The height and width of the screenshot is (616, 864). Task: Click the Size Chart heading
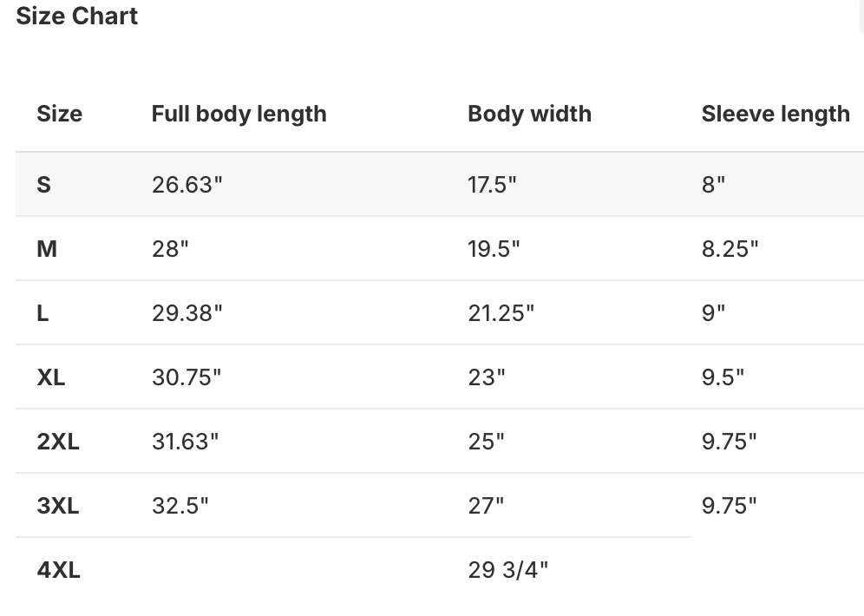coord(76,16)
